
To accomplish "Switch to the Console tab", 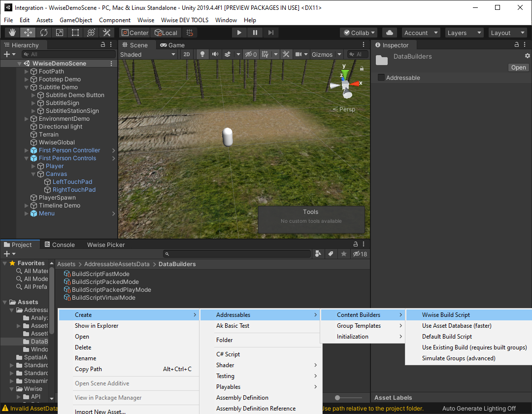I will click(x=59, y=244).
